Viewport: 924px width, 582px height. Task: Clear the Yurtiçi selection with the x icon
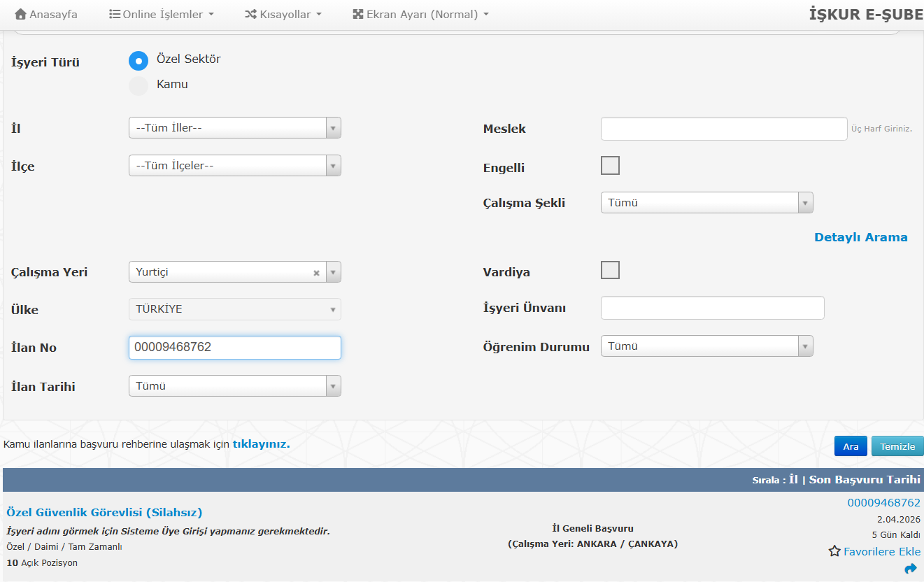[x=316, y=273]
